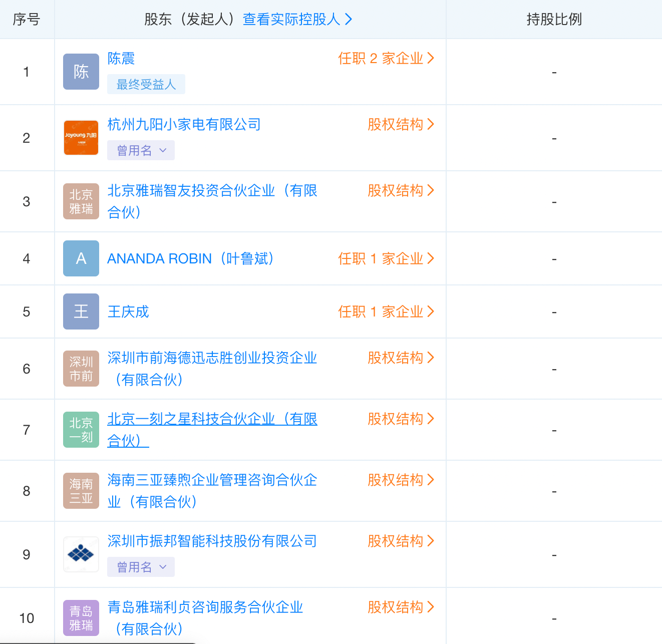Image resolution: width=662 pixels, height=644 pixels.
Task: Open ANANDA ROBIN (叶鲁斌) shareholder link
Action: (x=191, y=259)
